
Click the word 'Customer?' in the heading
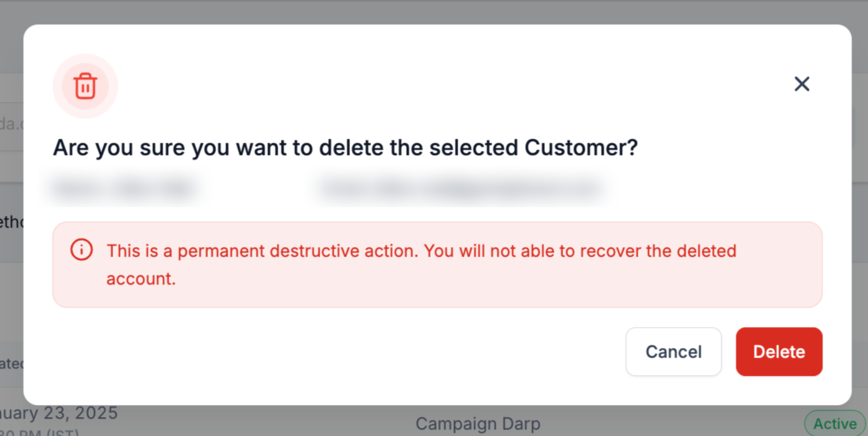581,148
